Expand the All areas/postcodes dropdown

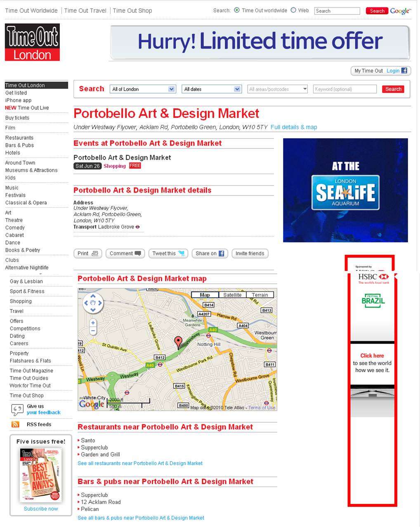(278, 89)
